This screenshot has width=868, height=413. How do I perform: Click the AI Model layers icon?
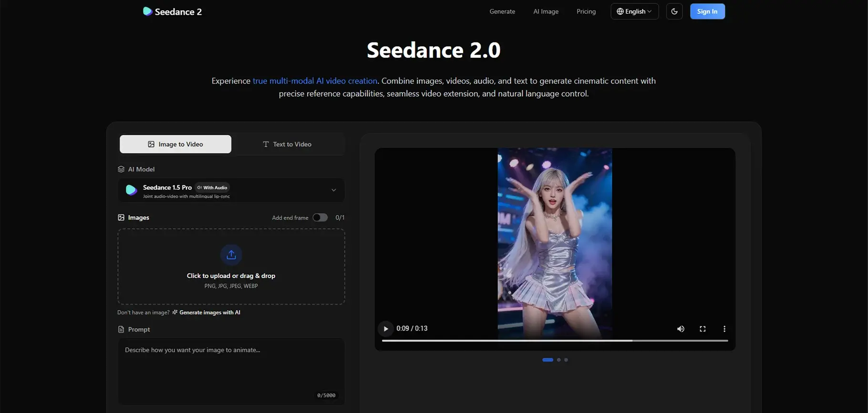pos(121,169)
